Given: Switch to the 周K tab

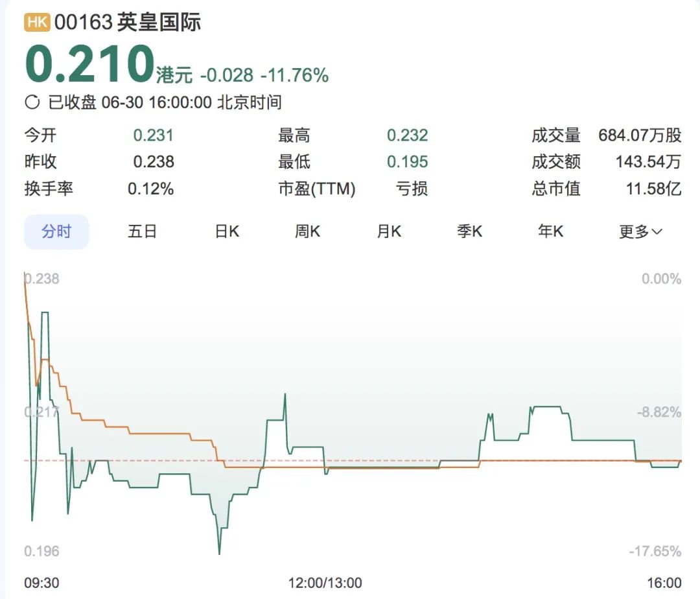Looking at the screenshot, I should [308, 231].
